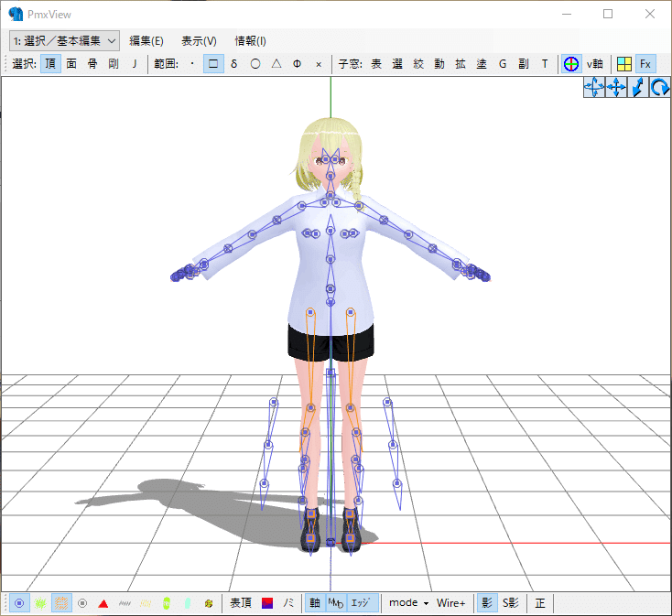Toggle vertex display blue circle icon
The image size is (672, 616).
[x=19, y=603]
